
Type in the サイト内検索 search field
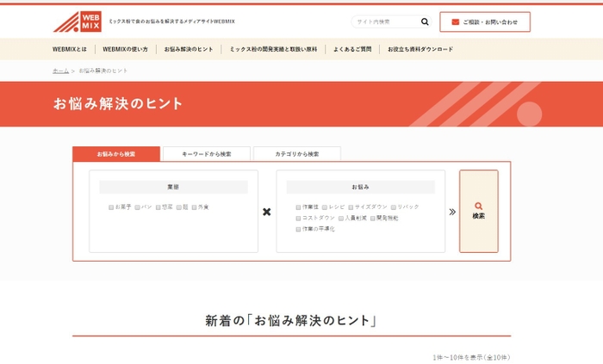[384, 22]
